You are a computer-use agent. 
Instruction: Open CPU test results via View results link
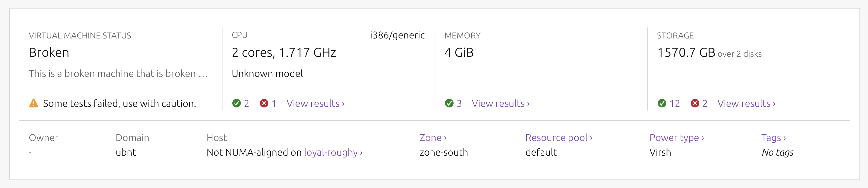pos(315,103)
